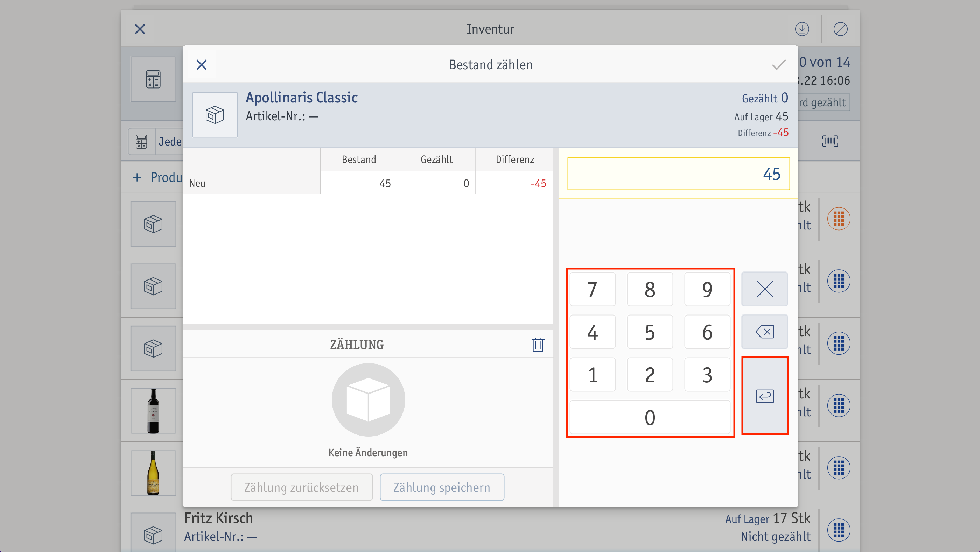Image resolution: width=980 pixels, height=552 pixels.
Task: Tap numpad key 5
Action: [x=650, y=332]
